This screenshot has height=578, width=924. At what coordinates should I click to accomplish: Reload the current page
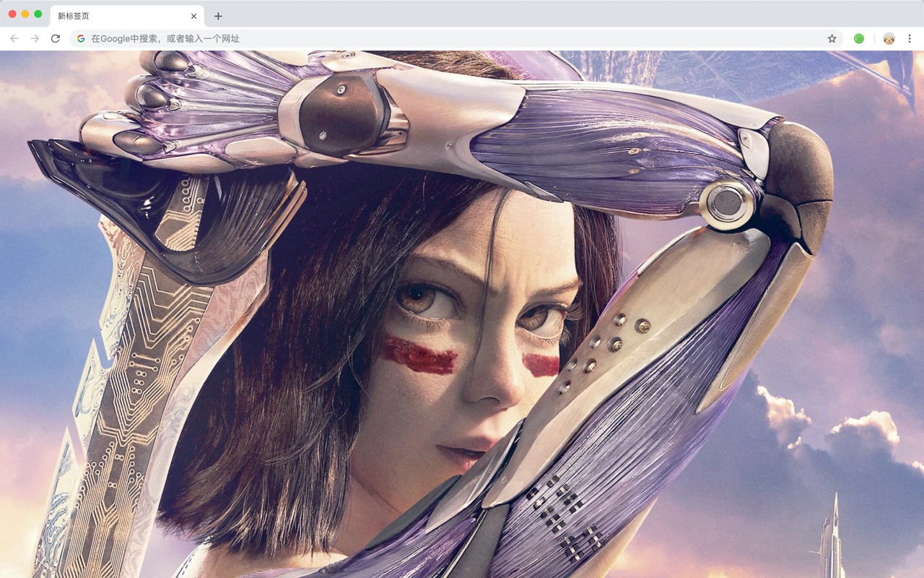55,38
